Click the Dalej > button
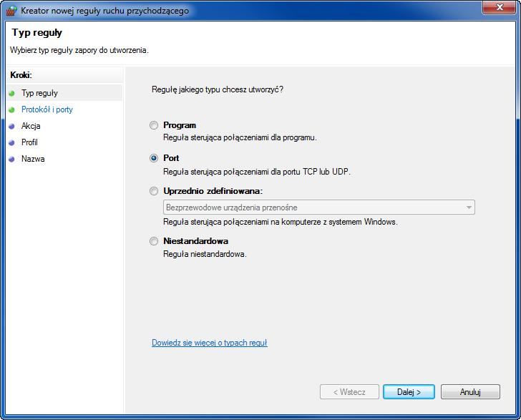This screenshot has height=420, width=521. point(409,392)
